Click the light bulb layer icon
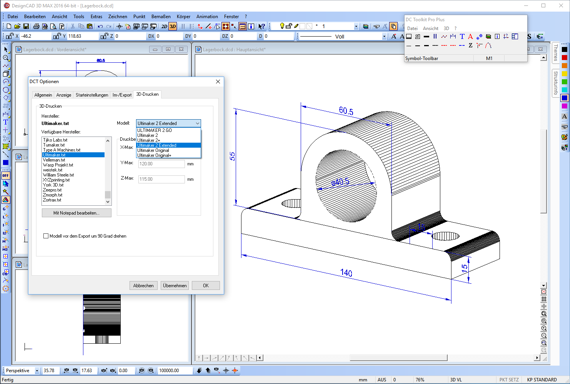The width and height of the screenshot is (570, 384). click(x=281, y=26)
